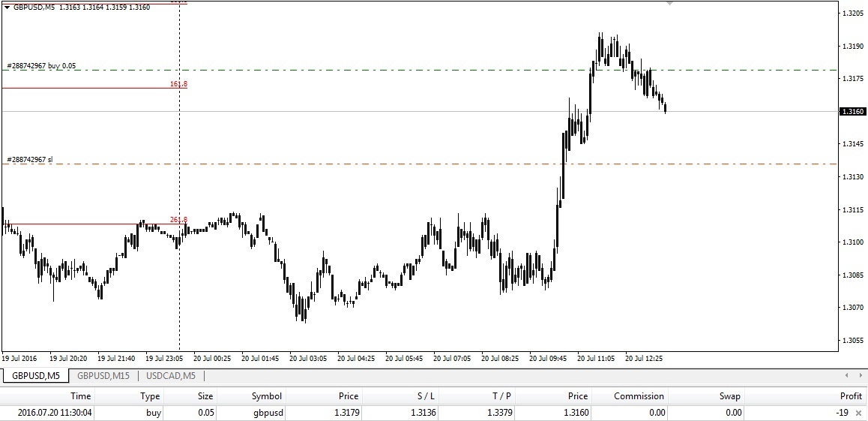Expand the GBPUSD,M5 chart title triangle
This screenshot has height=421, width=868.
point(7,8)
